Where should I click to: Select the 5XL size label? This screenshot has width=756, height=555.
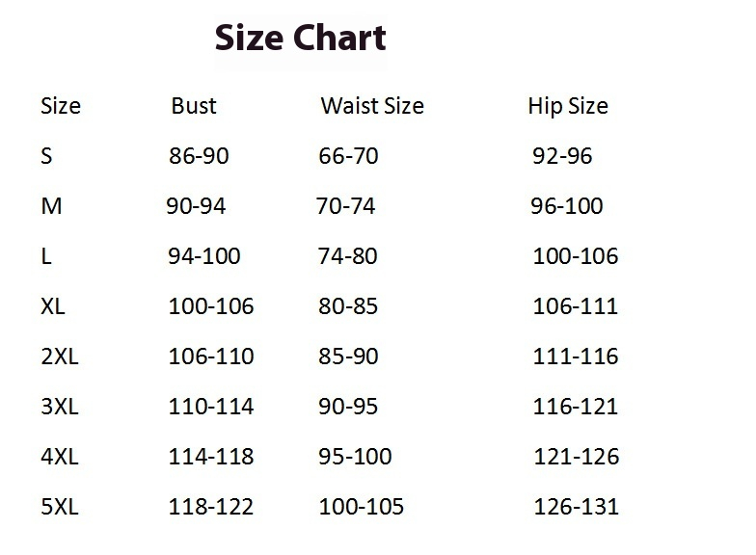(x=60, y=507)
